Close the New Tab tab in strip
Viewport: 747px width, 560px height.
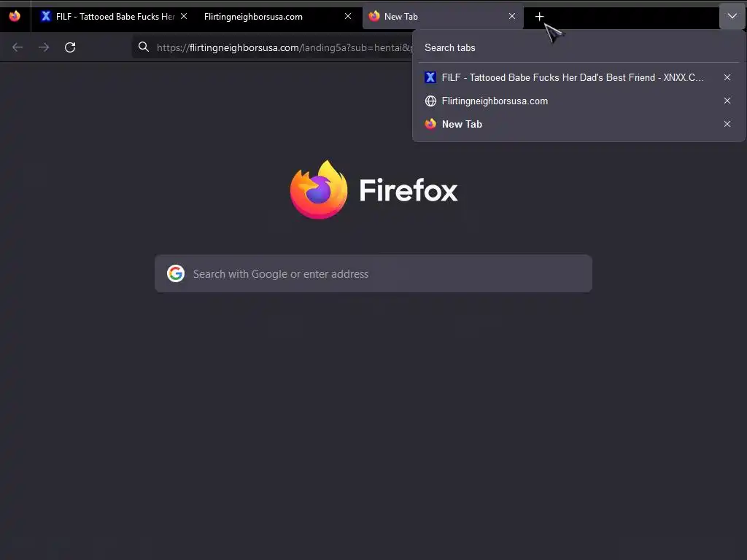512,16
